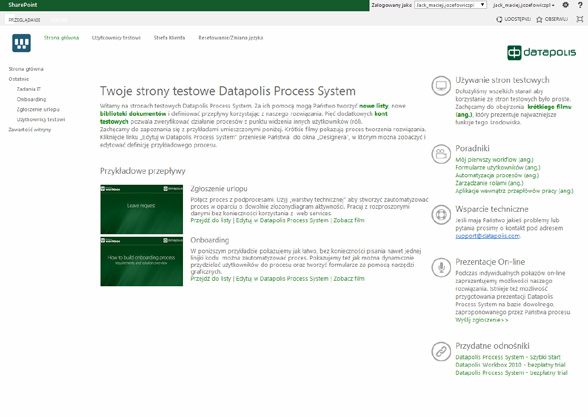This screenshot has width=588, height=417.
Task: Click the camera icon beside Poradniki
Action: pyautogui.click(x=441, y=154)
